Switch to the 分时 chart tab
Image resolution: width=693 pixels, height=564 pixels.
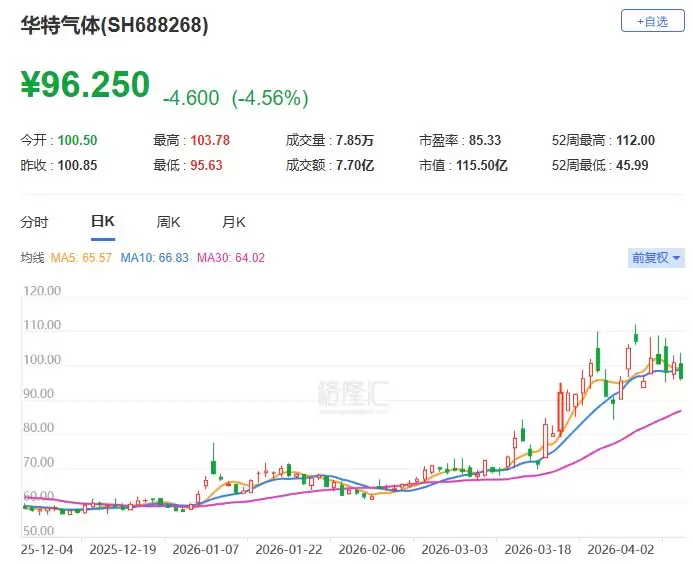coord(34,222)
